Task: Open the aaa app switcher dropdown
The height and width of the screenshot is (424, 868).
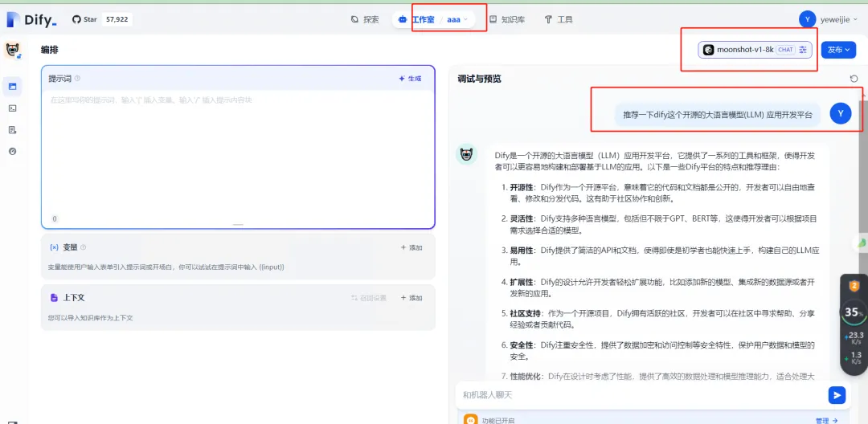Action: 457,19
